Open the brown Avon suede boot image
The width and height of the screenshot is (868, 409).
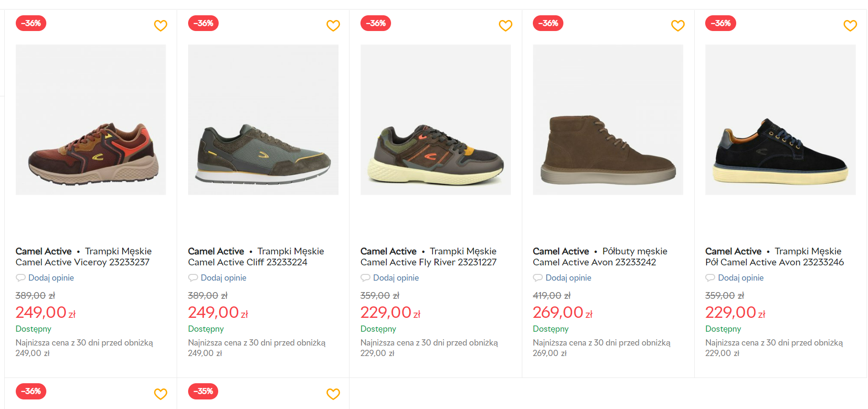click(x=608, y=120)
